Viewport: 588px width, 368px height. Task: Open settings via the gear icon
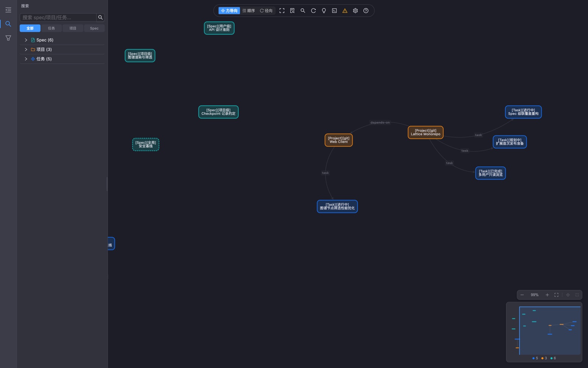[x=355, y=11]
